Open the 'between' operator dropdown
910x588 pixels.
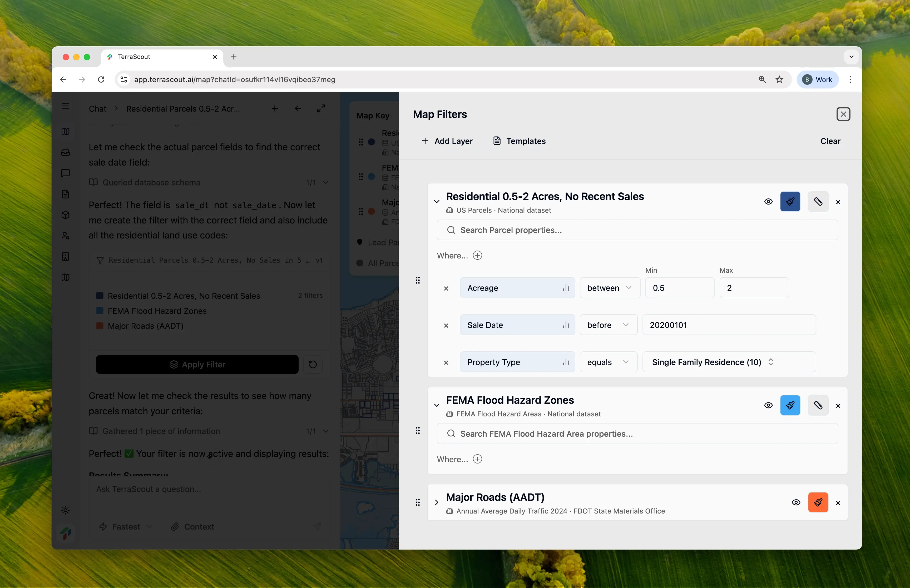[610, 288]
